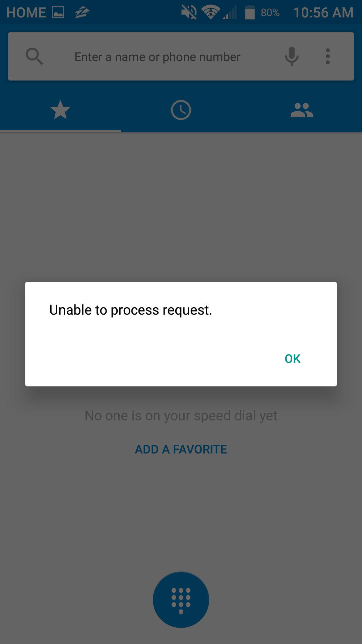Tap the ADD A FAVORITE link
The image size is (362, 644).
point(181,449)
